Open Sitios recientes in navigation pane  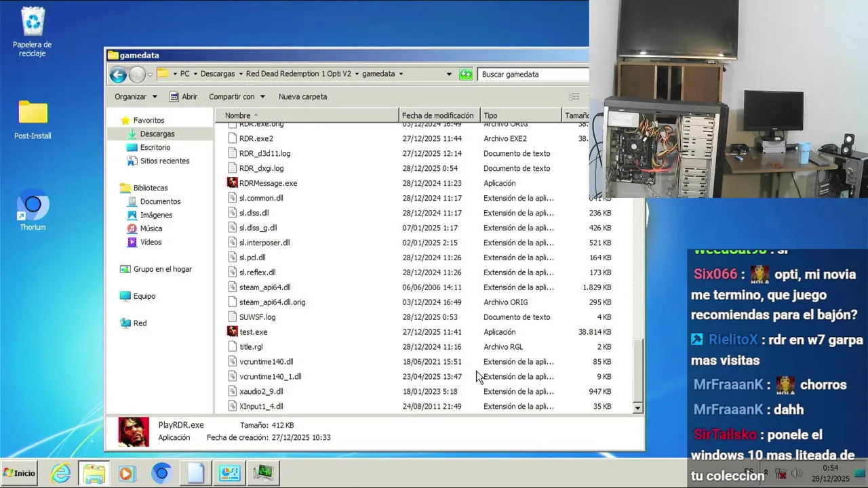tap(164, 161)
